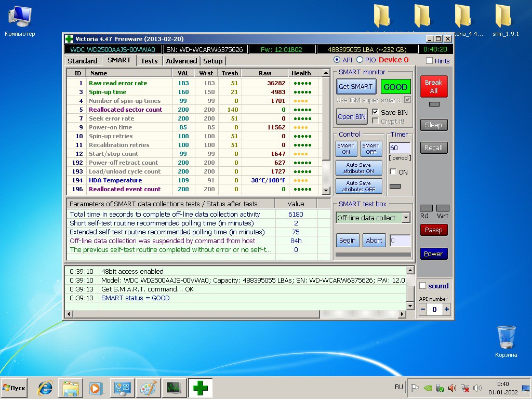Open the system monitor graph taskbar icon

pyautogui.click(x=174, y=388)
